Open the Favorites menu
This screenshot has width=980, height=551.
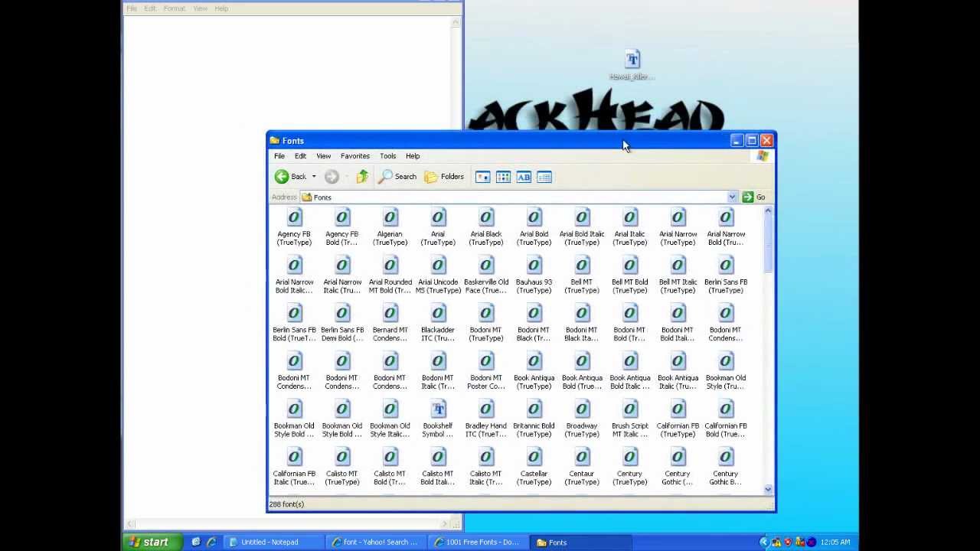[355, 156]
